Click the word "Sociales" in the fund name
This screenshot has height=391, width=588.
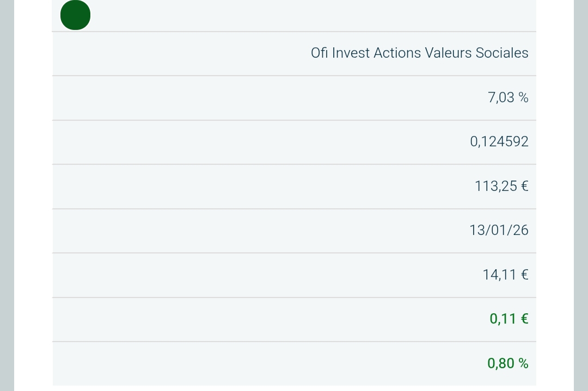tap(502, 53)
